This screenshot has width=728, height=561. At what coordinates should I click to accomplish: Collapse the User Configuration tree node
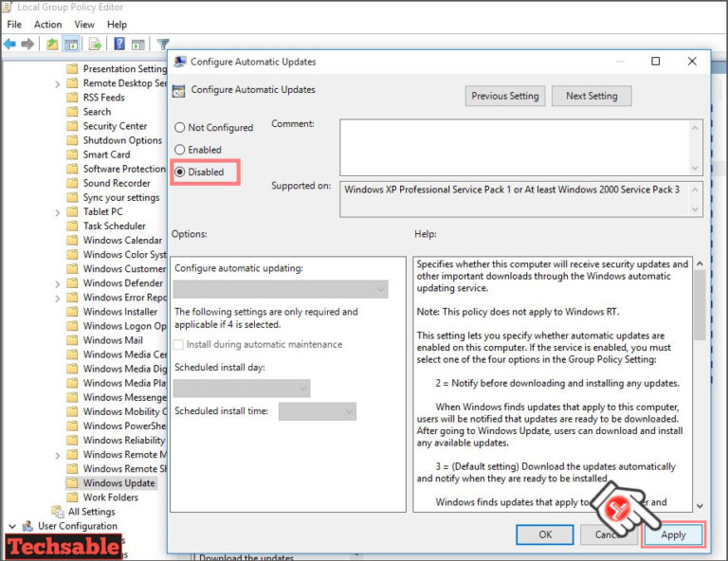click(12, 526)
